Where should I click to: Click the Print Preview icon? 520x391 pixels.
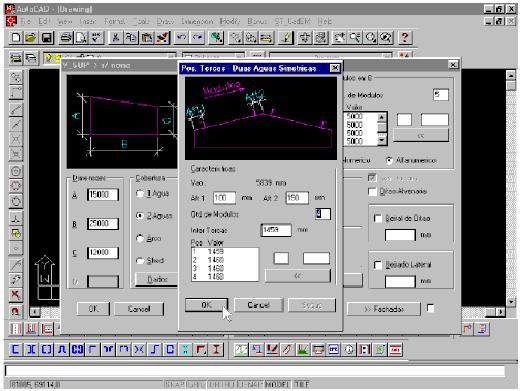click(x=81, y=37)
